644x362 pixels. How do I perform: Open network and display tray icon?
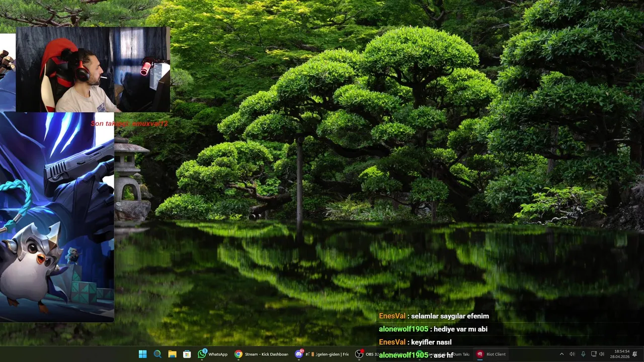(x=593, y=354)
